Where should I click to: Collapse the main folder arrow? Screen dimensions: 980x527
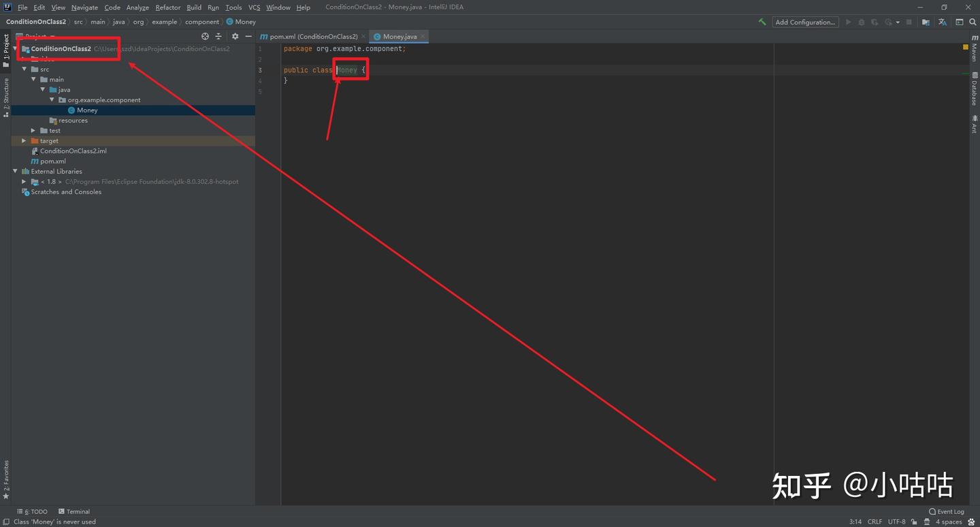pos(33,80)
